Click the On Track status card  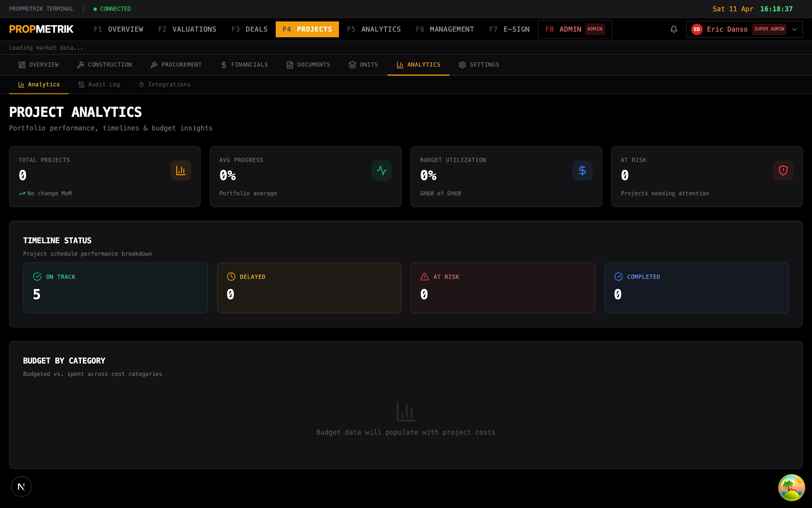[115, 288]
